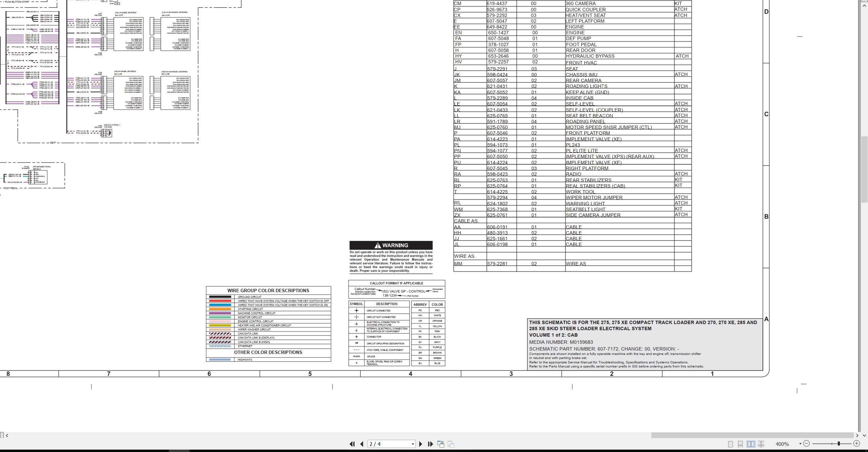Image resolution: width=868 pixels, height=452 pixels.
Task: Click the SIDE CAMERA JUMPER entry
Action: point(593,215)
